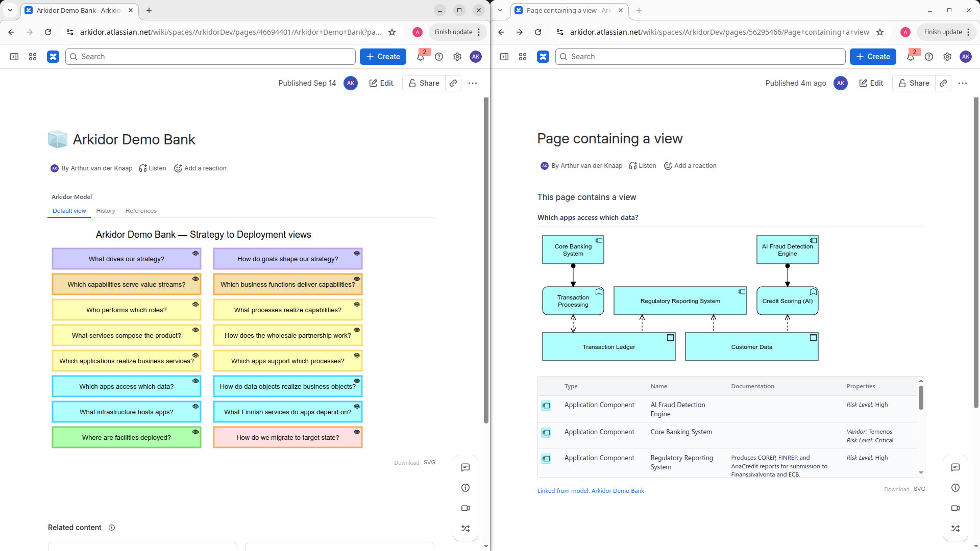Click Share button in left window
Viewport: 980px width, 551px height.
click(x=424, y=83)
